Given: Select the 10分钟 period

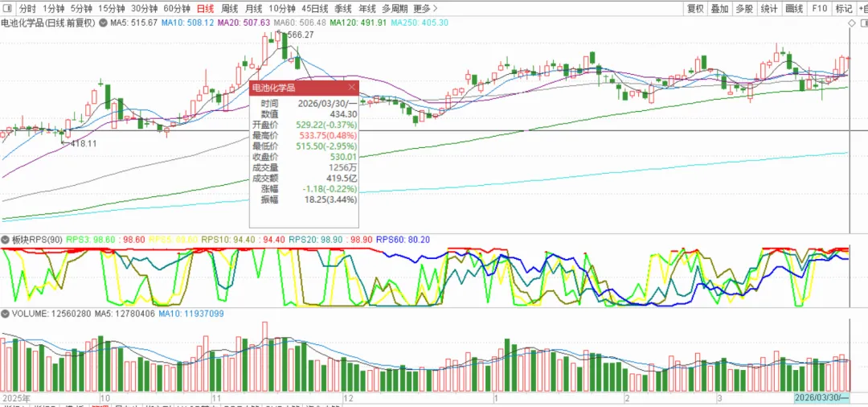Looking at the screenshot, I should [x=282, y=9].
